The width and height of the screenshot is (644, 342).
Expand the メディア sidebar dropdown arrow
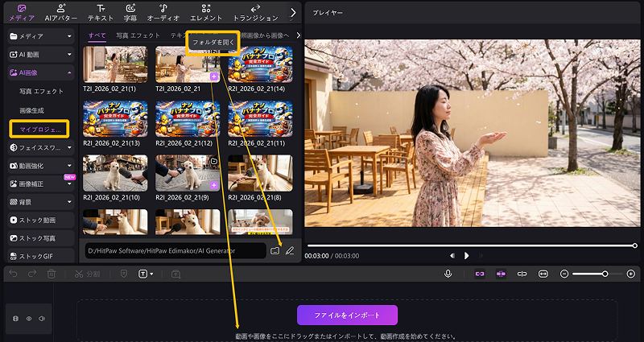point(69,36)
